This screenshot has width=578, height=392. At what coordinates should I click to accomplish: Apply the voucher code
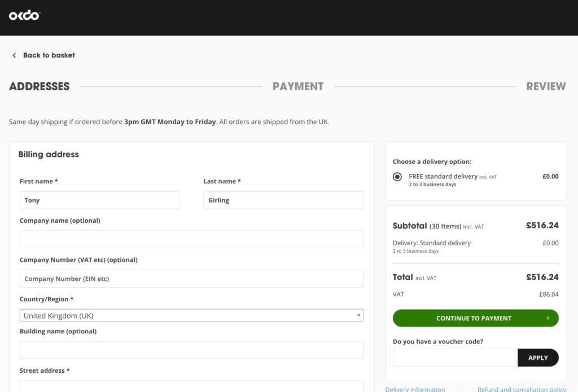coord(537,358)
